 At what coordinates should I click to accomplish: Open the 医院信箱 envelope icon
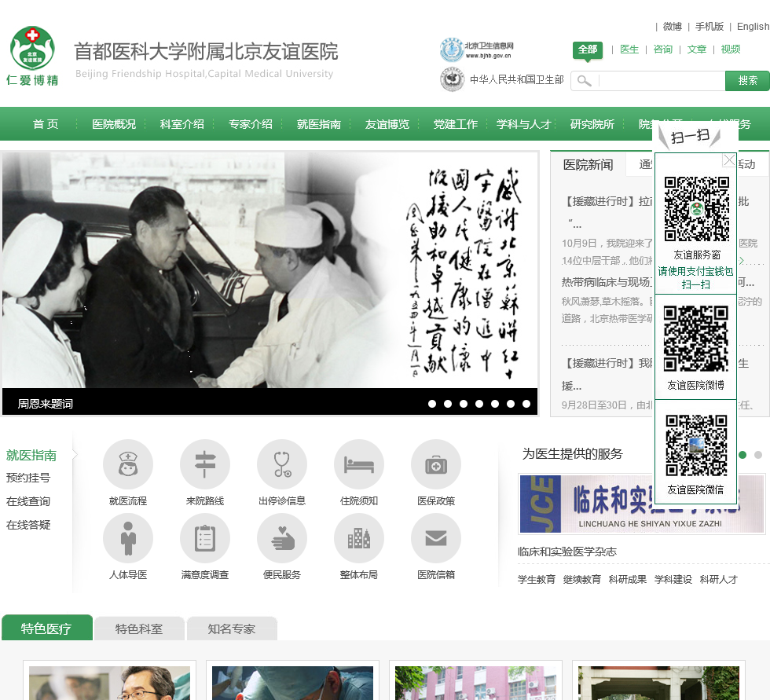click(x=436, y=538)
